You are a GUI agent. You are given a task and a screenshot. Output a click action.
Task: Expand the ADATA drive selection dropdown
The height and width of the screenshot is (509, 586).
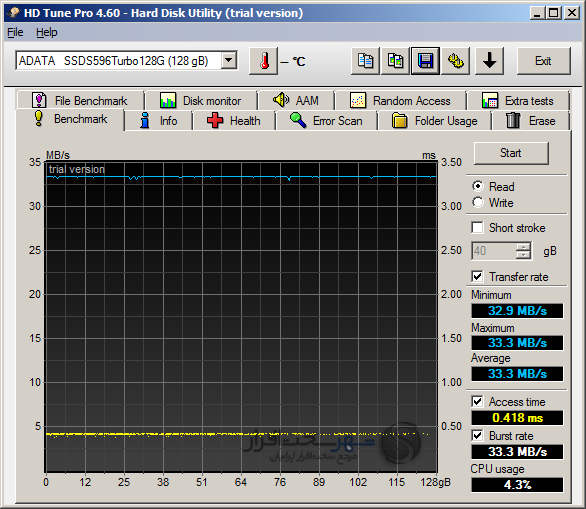[x=228, y=60]
